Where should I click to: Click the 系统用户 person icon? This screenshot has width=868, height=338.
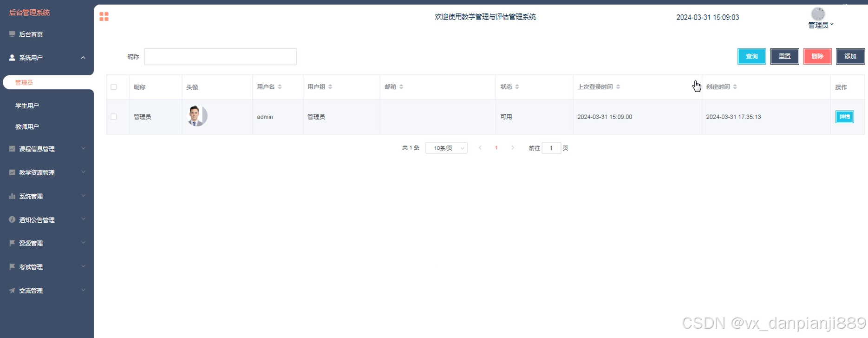click(12, 58)
